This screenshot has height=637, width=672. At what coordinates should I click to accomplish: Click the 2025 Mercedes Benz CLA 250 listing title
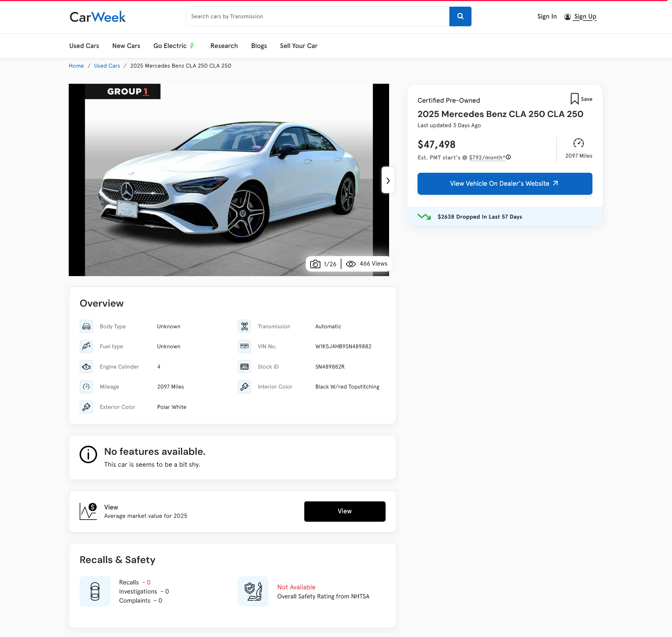click(500, 114)
